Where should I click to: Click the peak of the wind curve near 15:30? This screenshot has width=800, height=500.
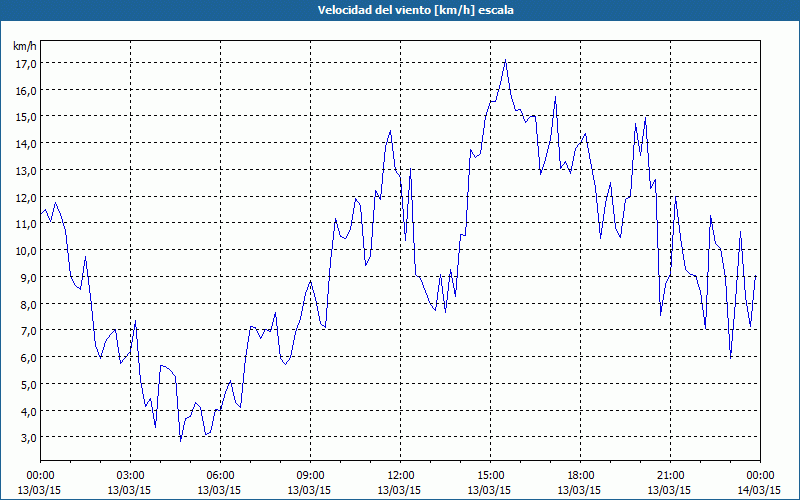point(505,60)
